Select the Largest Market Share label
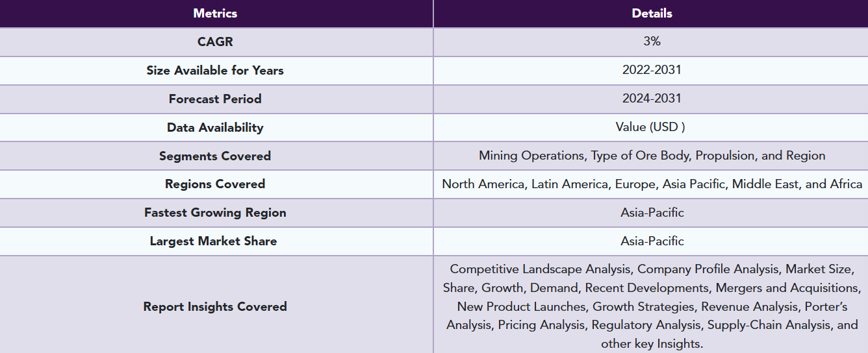The height and width of the screenshot is (353, 868). tap(215, 241)
